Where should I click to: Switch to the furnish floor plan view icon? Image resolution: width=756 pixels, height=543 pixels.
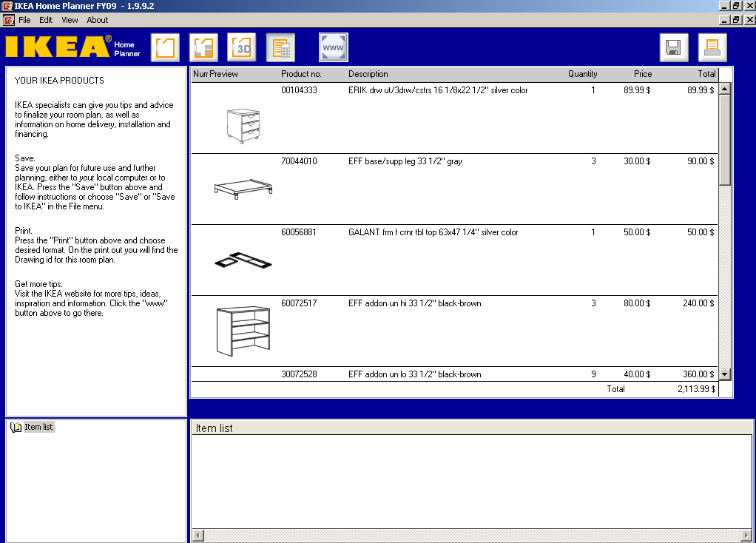pyautogui.click(x=203, y=47)
